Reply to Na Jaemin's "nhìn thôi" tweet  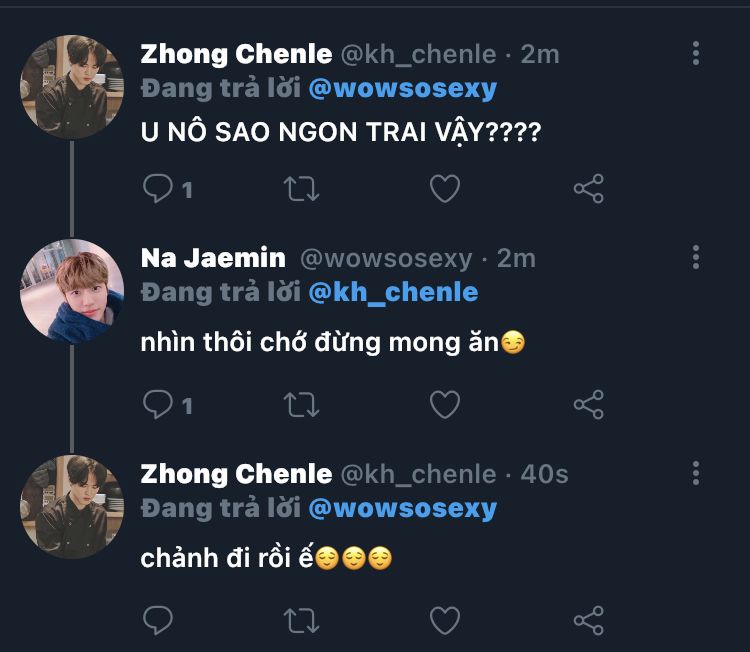click(158, 405)
